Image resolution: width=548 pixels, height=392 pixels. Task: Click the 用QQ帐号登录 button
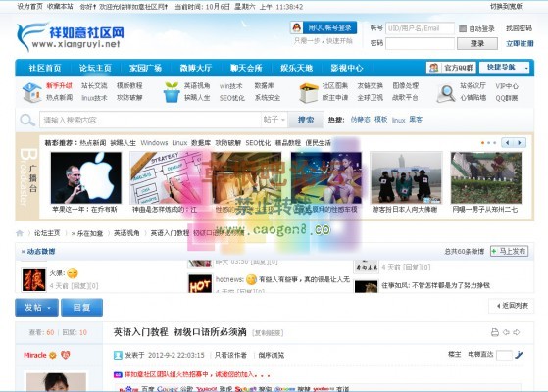click(324, 27)
